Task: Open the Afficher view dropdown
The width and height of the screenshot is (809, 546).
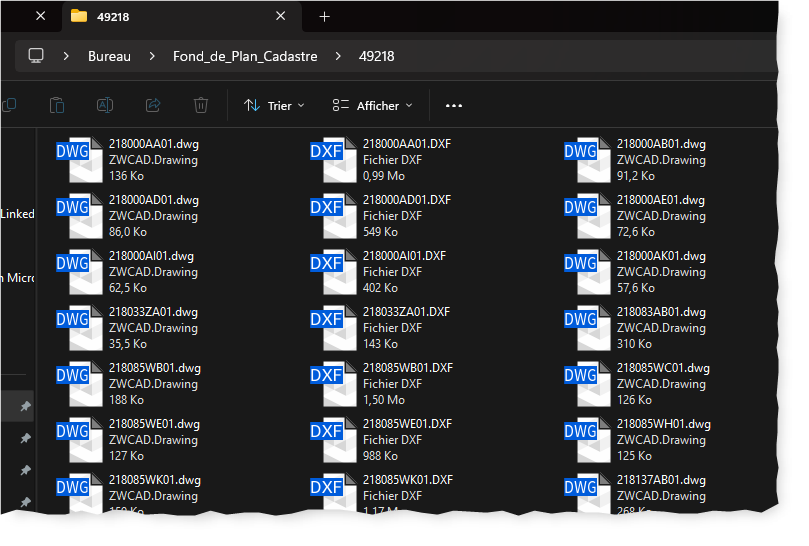Action: pos(366,105)
